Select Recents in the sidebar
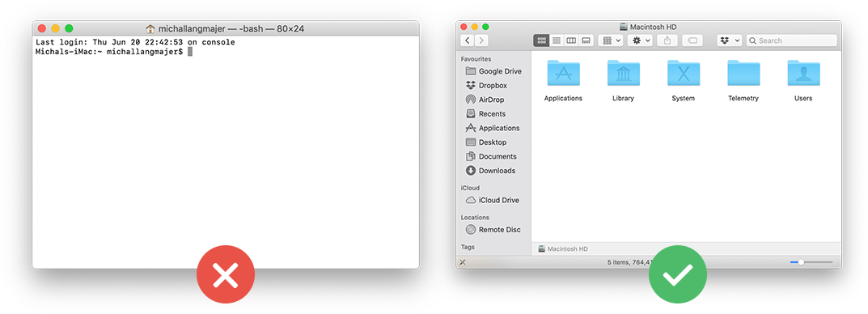The width and height of the screenshot is (868, 314). (x=485, y=114)
